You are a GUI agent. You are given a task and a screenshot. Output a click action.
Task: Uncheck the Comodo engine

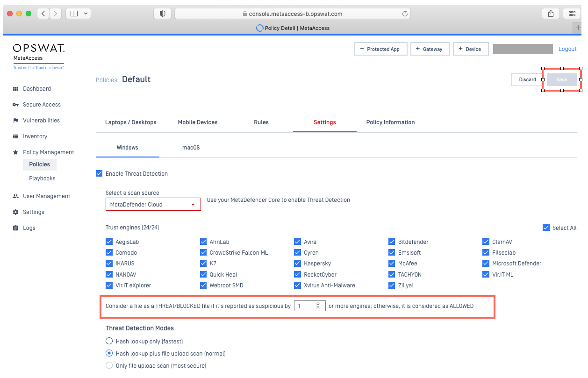(x=109, y=253)
